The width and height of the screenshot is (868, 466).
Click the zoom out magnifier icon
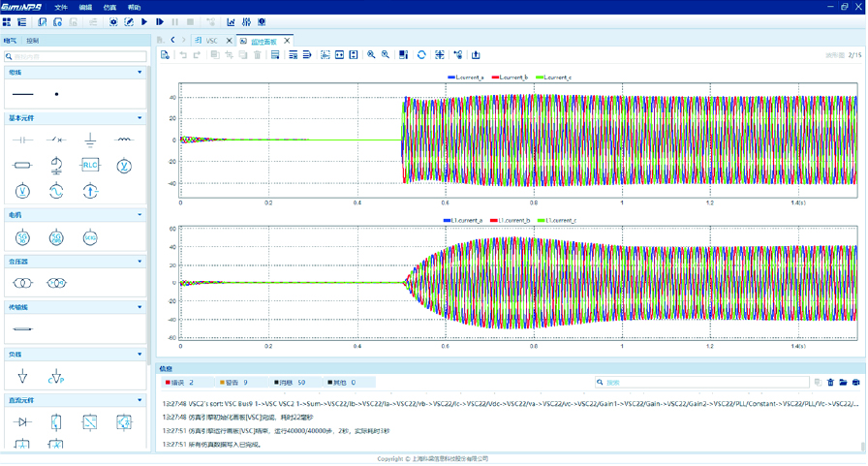pos(386,55)
